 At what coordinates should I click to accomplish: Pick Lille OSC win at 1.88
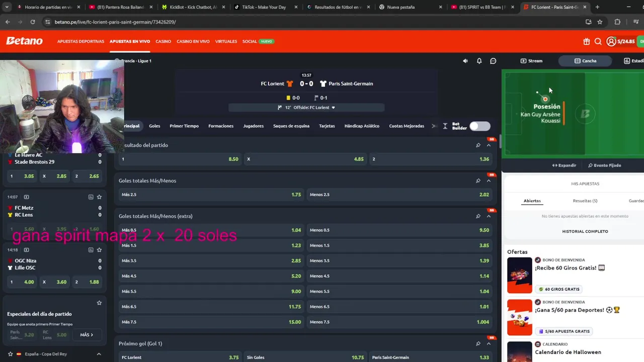point(87,282)
